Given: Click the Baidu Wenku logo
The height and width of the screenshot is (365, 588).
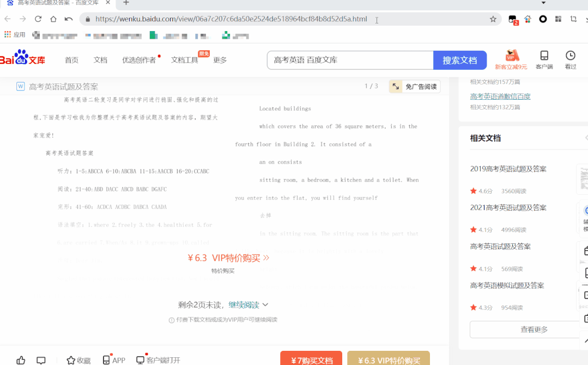Looking at the screenshot, I should (x=22, y=57).
